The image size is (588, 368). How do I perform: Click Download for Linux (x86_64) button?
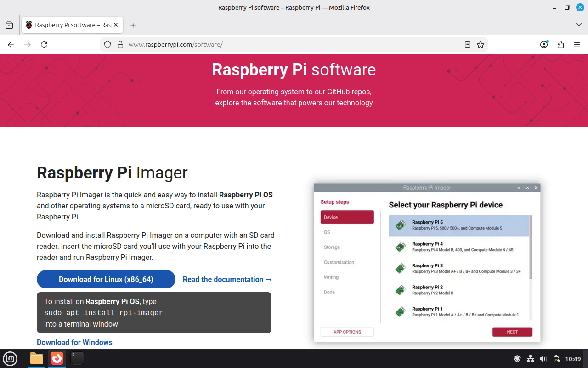click(106, 279)
